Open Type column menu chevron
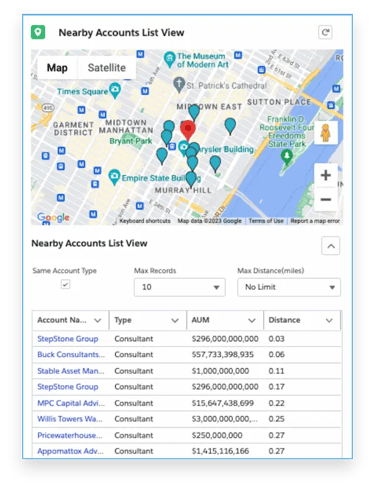 tap(175, 320)
